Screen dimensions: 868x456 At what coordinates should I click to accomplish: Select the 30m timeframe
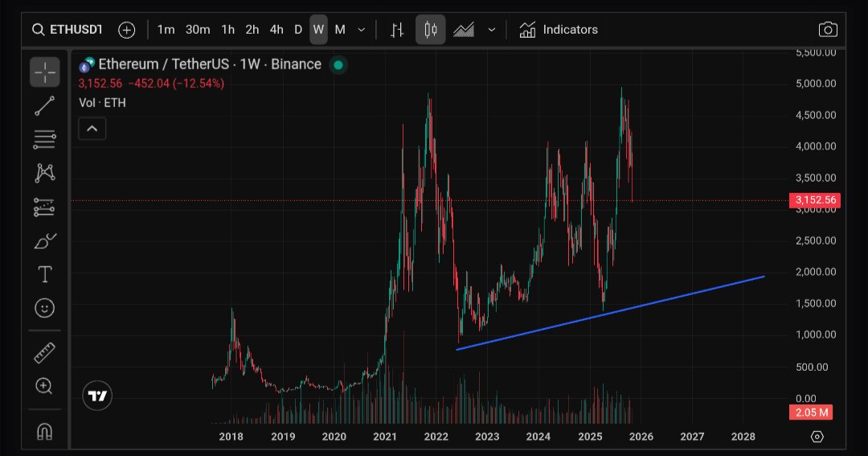tap(198, 30)
